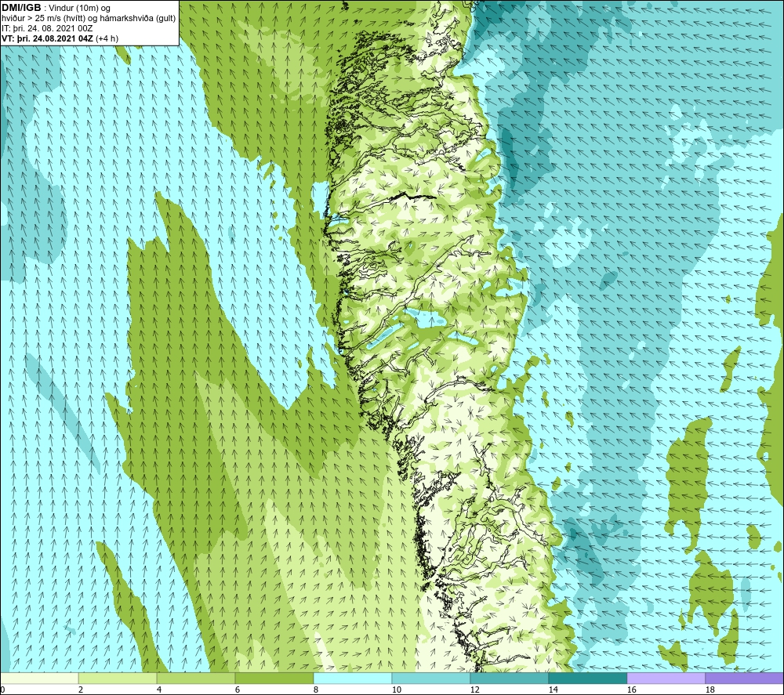Click the light purple 16–18 legend swatch
784x695 pixels.
[666, 678]
